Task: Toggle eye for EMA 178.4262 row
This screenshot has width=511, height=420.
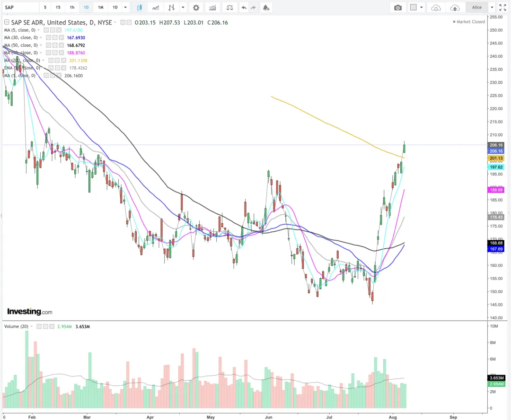Action: point(51,68)
